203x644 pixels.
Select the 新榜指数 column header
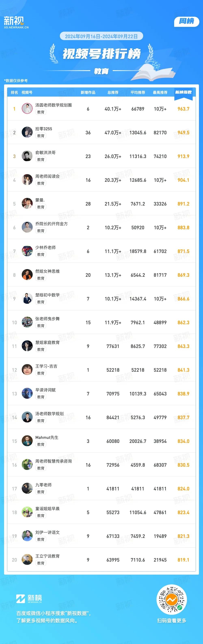183,92
